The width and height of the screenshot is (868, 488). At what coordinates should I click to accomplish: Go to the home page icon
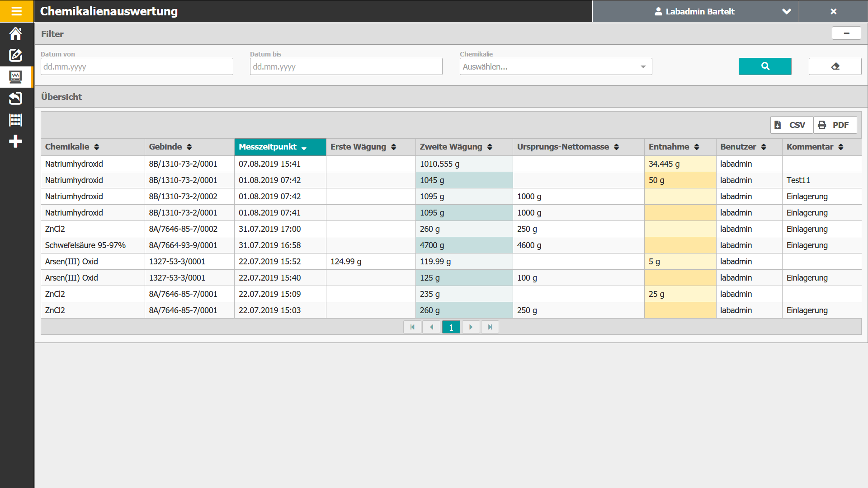click(16, 34)
